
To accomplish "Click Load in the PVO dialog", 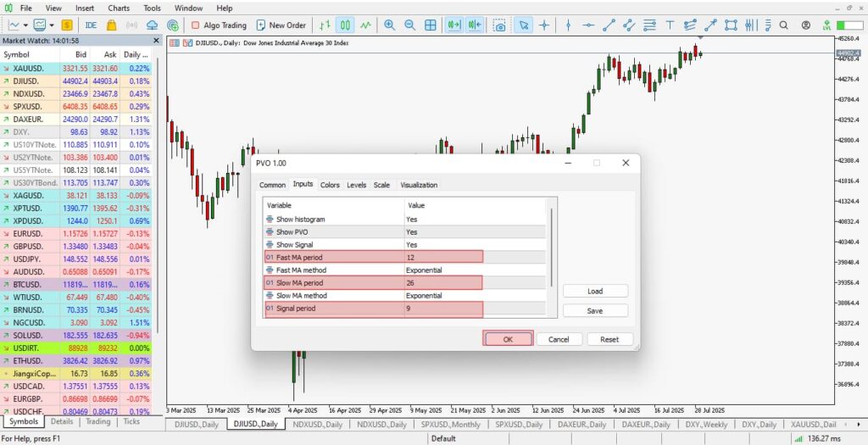I will click(x=595, y=291).
